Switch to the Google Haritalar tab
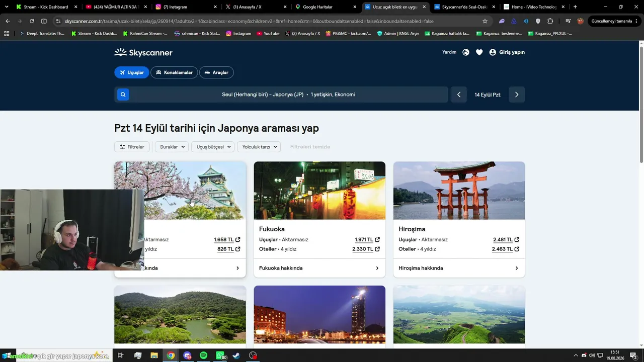The image size is (644, 362). [326, 7]
